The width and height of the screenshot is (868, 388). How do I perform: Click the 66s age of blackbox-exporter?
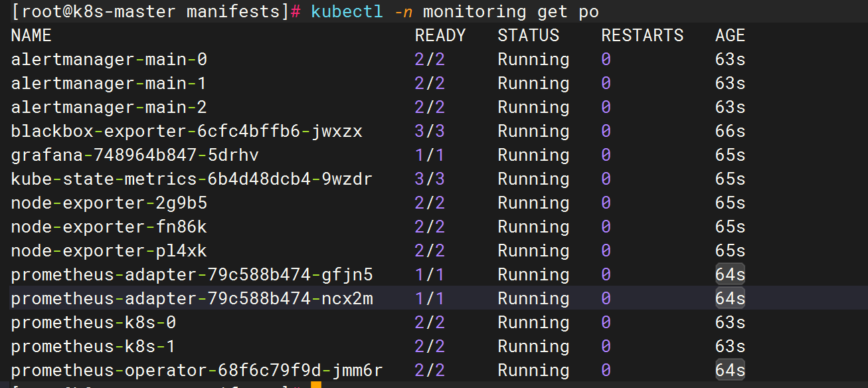tap(731, 132)
